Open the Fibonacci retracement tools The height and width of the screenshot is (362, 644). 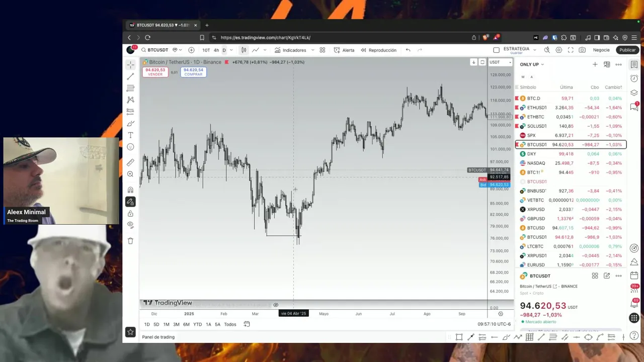(130, 88)
